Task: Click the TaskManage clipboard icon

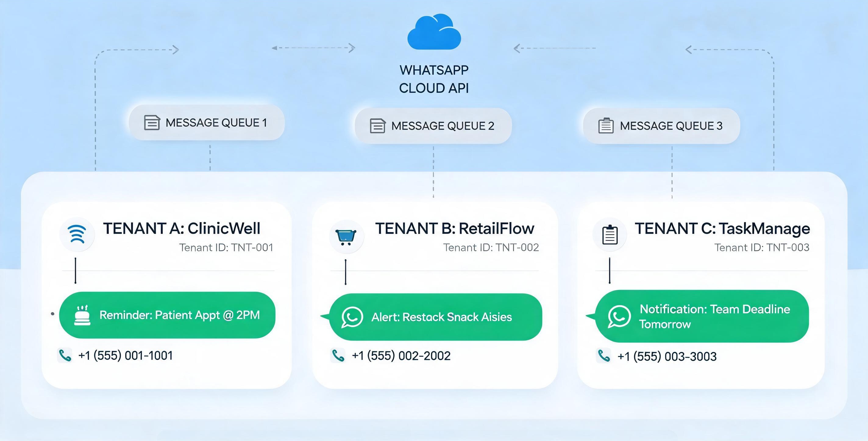Action: point(610,235)
